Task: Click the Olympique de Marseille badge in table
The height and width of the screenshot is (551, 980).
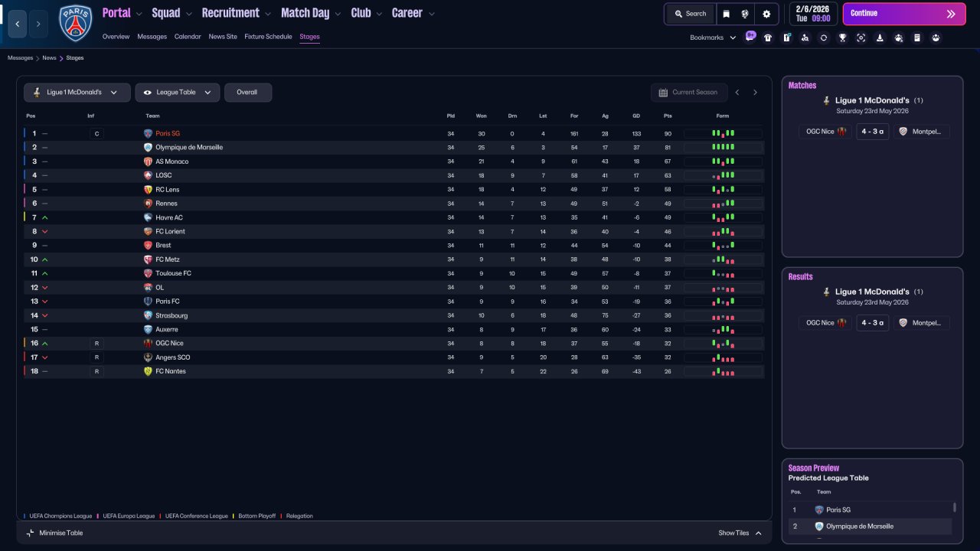Action: 149,148
